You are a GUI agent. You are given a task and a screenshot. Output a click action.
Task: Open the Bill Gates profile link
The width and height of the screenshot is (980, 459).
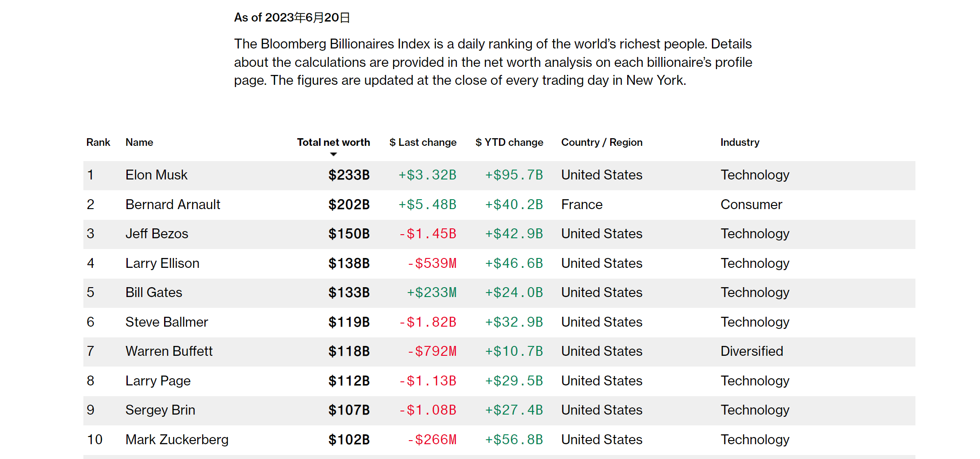tap(154, 293)
